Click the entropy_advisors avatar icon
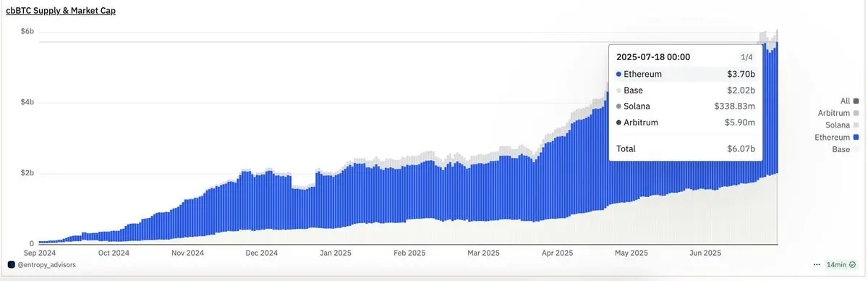 [11, 265]
